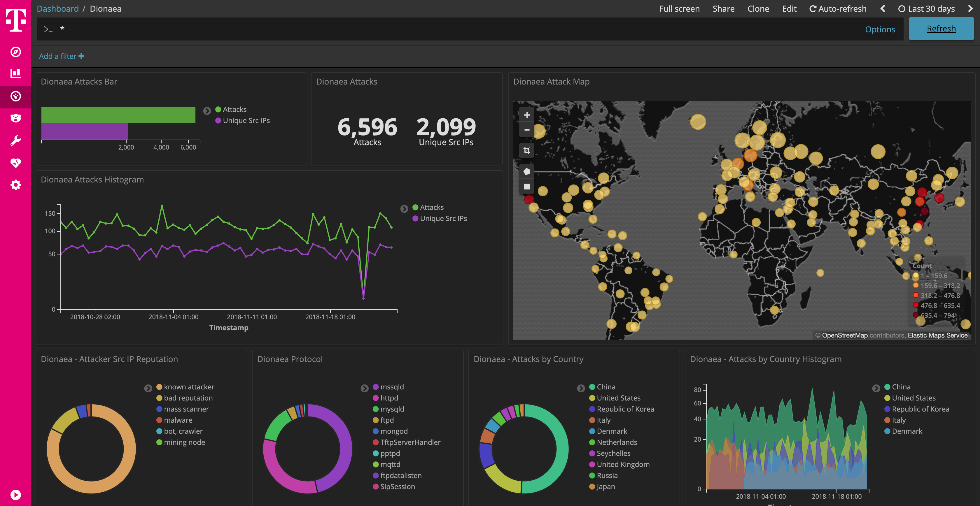Select Share in the top menu

click(723, 8)
